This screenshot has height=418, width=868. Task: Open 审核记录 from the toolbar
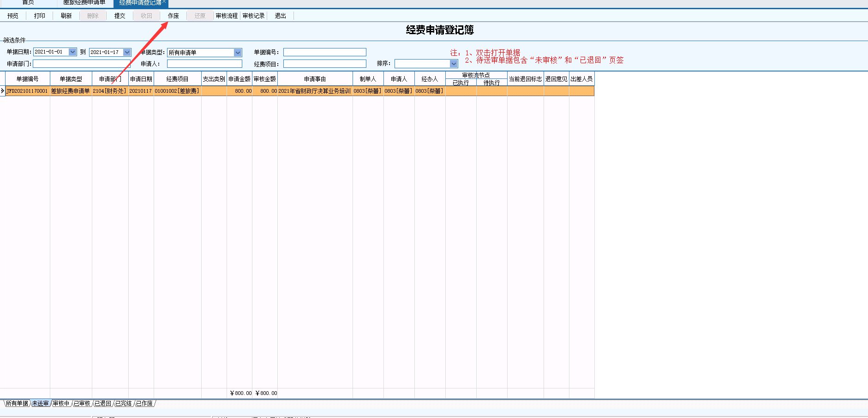click(254, 16)
